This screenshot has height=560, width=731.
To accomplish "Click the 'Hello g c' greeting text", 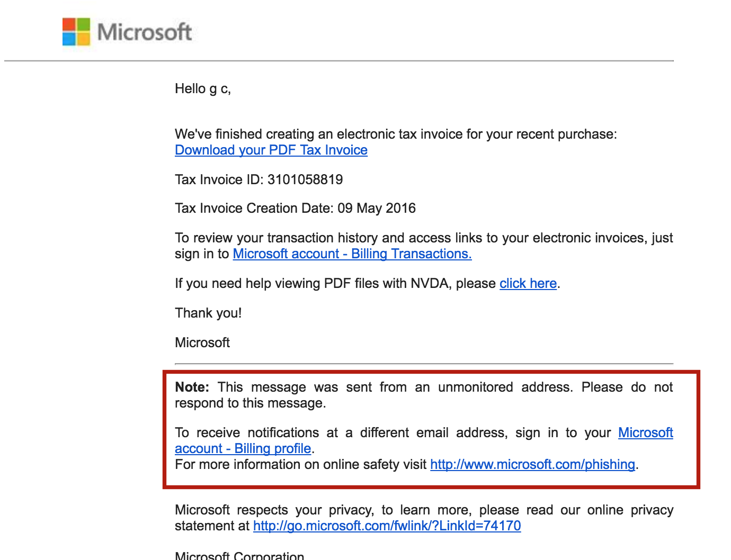I will [202, 89].
